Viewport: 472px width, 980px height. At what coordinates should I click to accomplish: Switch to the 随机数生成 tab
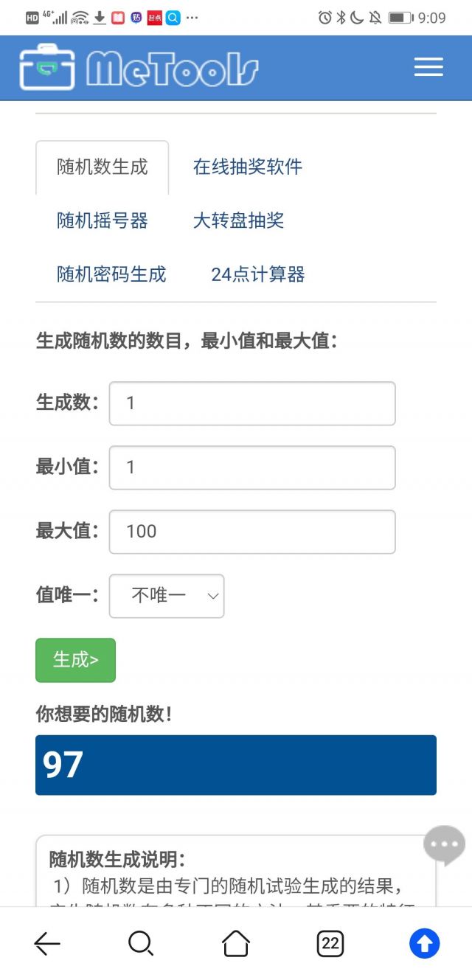click(x=103, y=167)
